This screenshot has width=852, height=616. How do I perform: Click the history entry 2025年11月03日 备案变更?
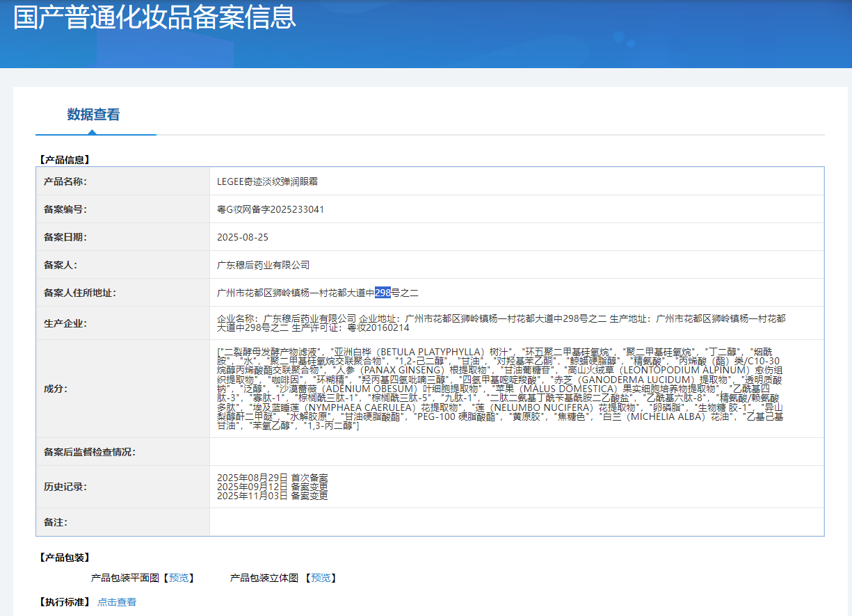point(272,496)
